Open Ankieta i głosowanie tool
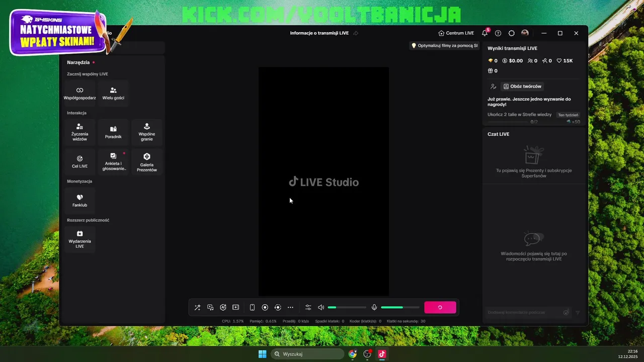644x362 pixels. [x=113, y=161]
